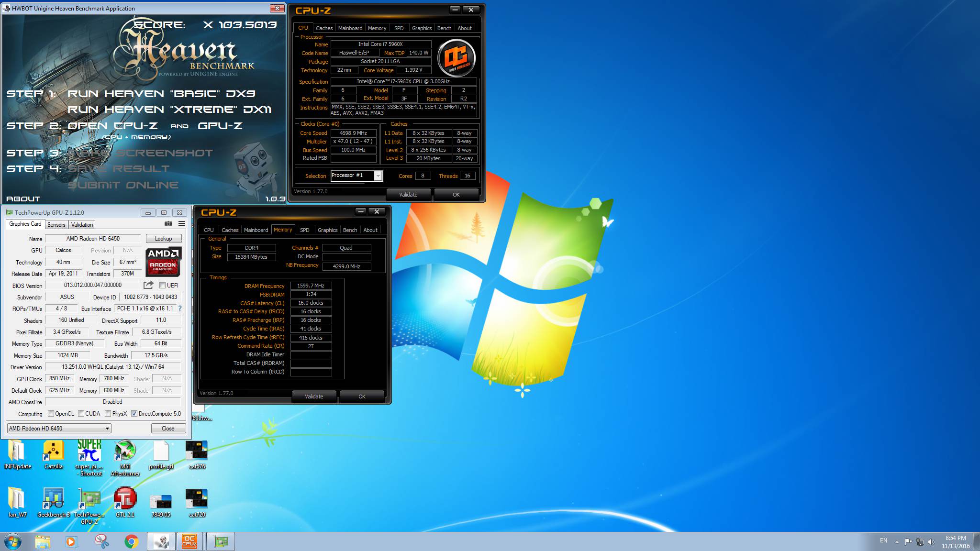Launch GTL 2.1 desktop icon
Image resolution: width=980 pixels, height=551 pixels.
pos(125,503)
